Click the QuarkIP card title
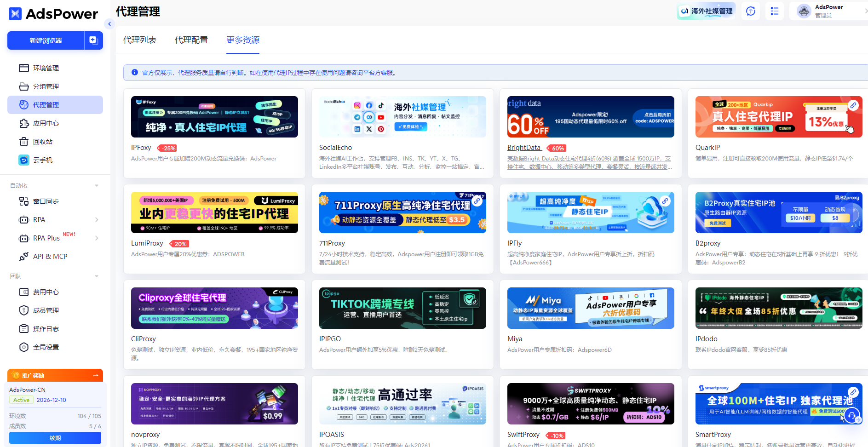The height and width of the screenshot is (447, 868). tap(707, 148)
